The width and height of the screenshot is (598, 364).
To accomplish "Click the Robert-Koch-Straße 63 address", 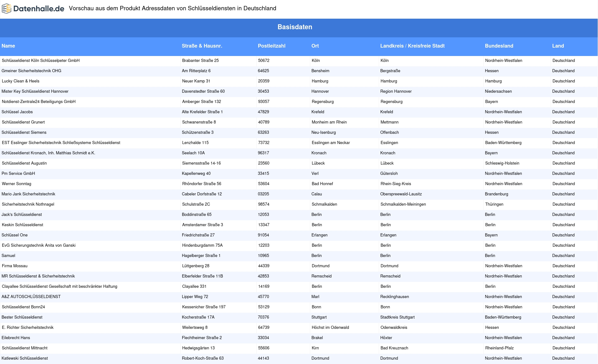I will (203, 358).
